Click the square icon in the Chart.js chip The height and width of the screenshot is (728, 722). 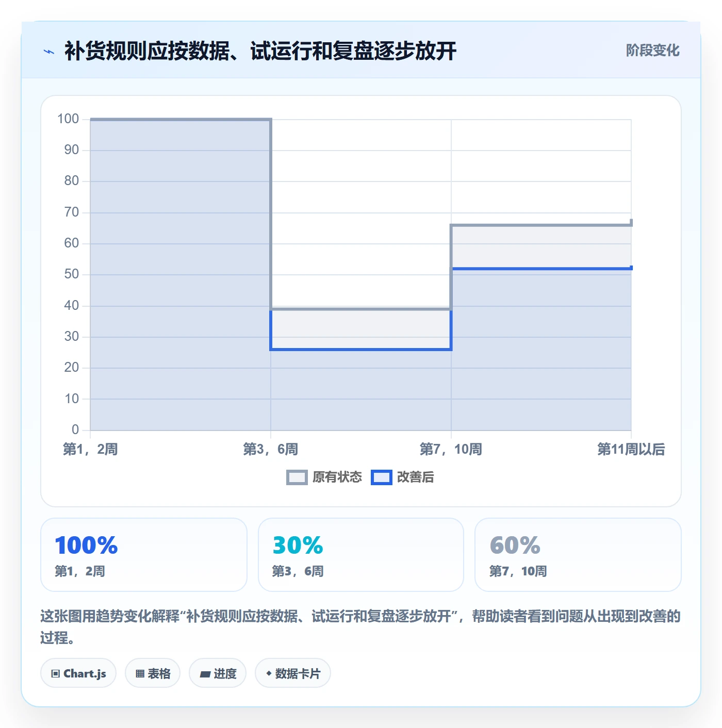tap(56, 673)
